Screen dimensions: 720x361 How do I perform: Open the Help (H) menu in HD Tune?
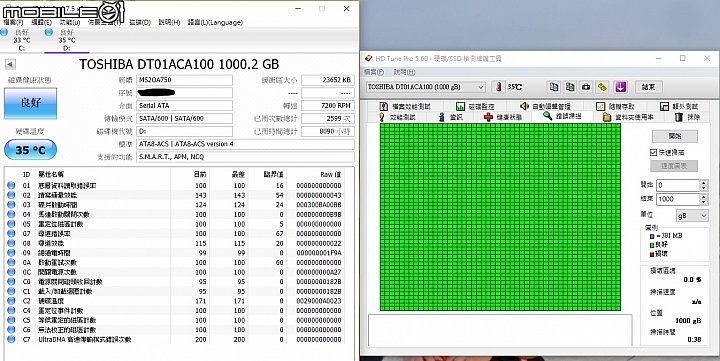point(404,72)
